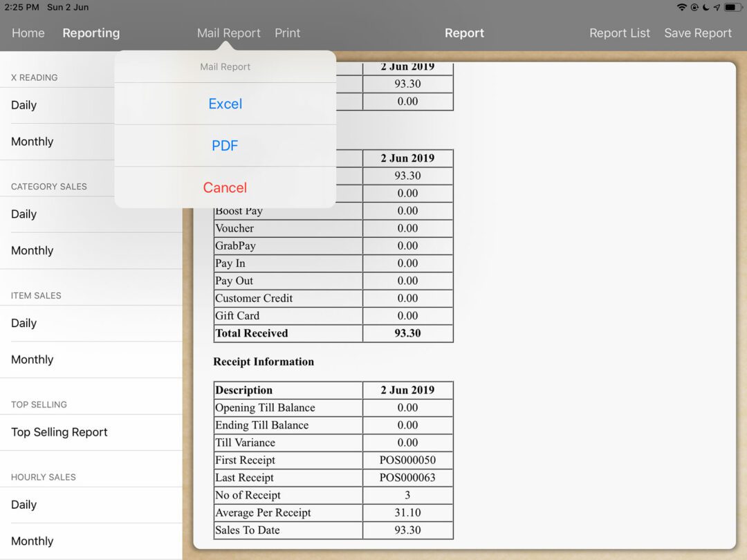This screenshot has width=747, height=560.
Task: Choose Excel in Mail Report popup
Action: (225, 104)
